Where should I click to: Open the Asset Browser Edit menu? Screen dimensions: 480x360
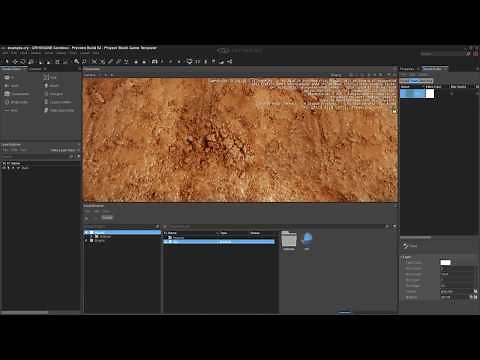point(96,211)
